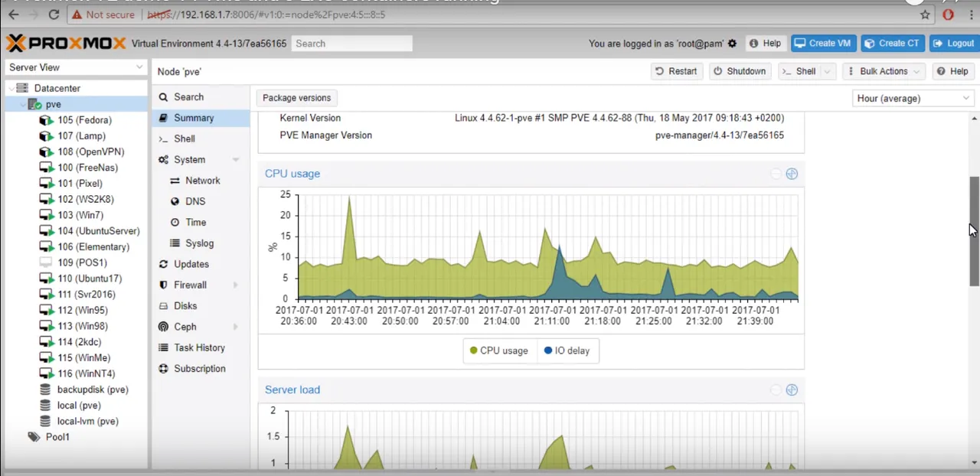Click the Server load chart zoom plus icon
The image size is (980, 476).
pos(792,390)
